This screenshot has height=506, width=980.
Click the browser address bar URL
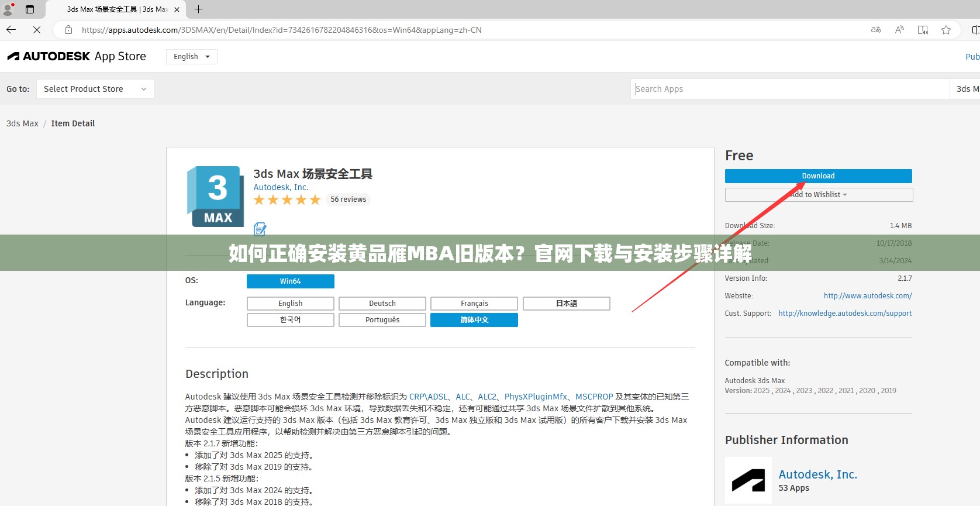click(x=282, y=30)
